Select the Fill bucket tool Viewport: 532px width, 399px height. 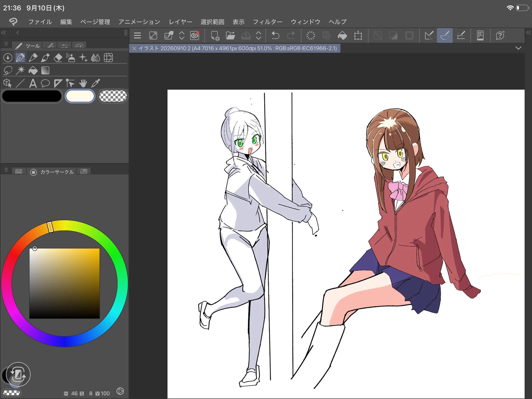[x=33, y=70]
